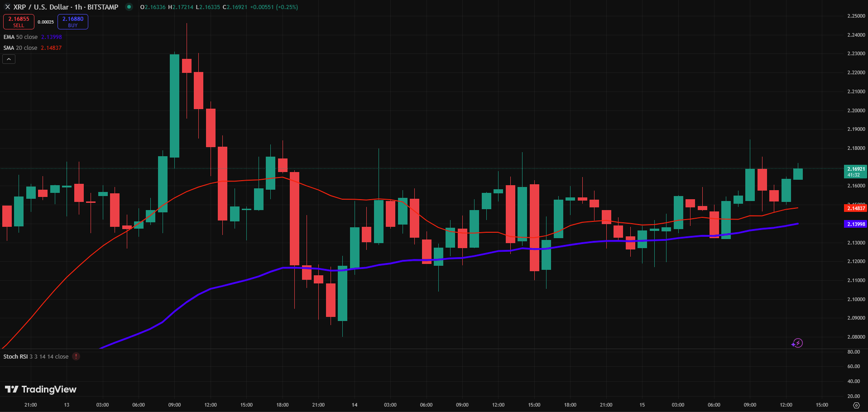The height and width of the screenshot is (412, 868).
Task: Toggle the Stoch RSI indicator label
Action: click(x=15, y=356)
